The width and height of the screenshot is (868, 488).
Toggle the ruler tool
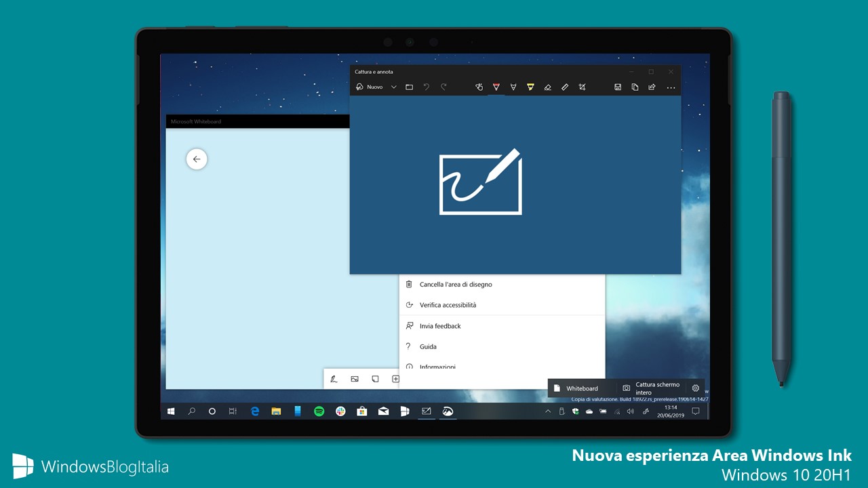565,87
